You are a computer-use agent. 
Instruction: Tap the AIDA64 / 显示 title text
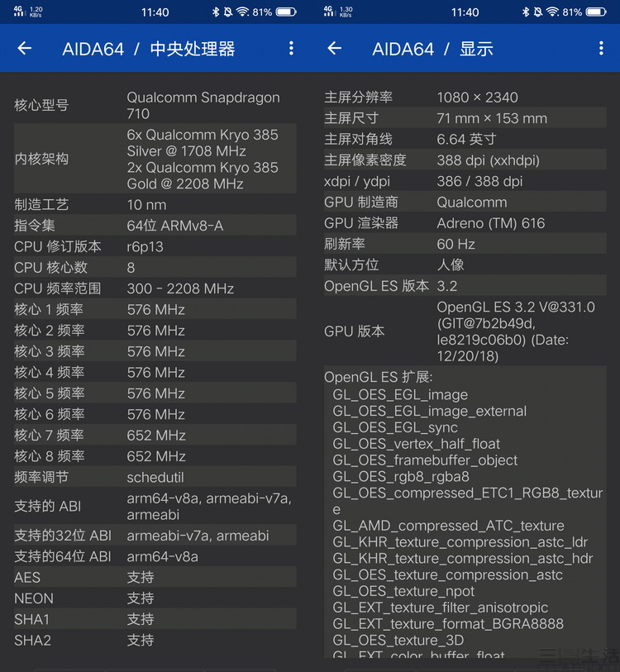pos(432,49)
